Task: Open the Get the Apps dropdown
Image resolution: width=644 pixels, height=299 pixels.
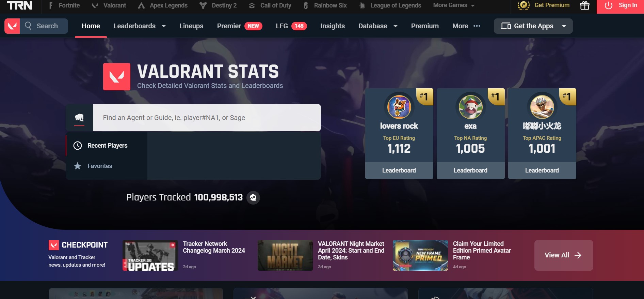Action: coord(533,26)
